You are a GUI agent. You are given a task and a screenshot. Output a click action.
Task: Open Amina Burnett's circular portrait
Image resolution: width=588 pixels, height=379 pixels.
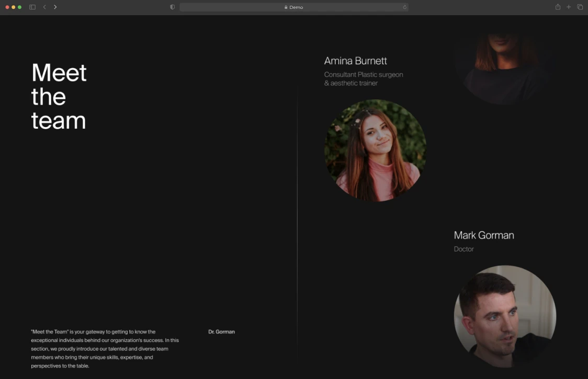(x=376, y=151)
